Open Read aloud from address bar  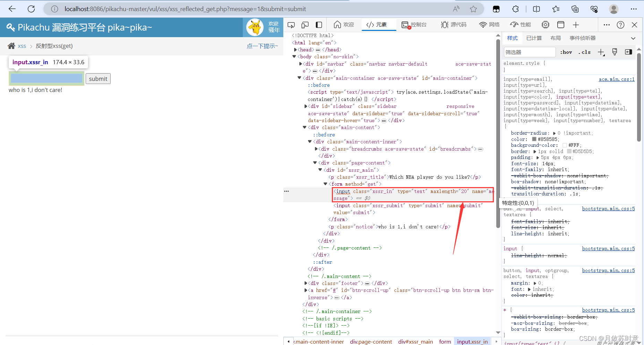coord(456,9)
